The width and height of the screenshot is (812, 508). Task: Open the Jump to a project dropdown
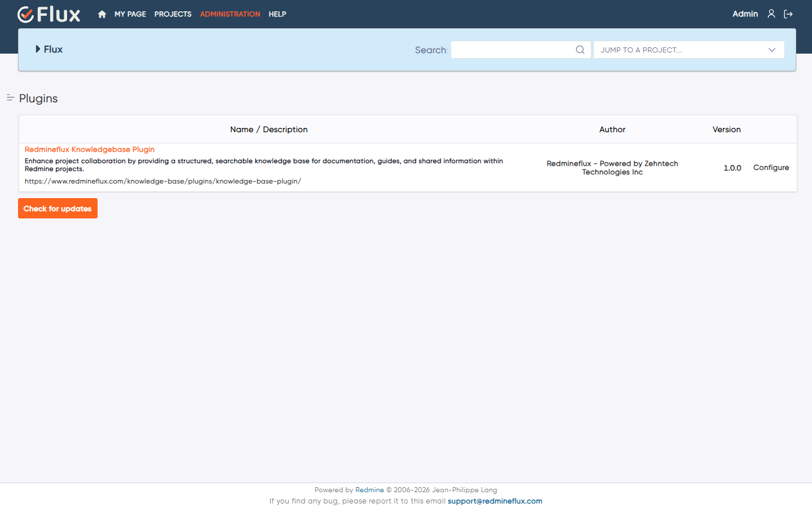pos(689,50)
